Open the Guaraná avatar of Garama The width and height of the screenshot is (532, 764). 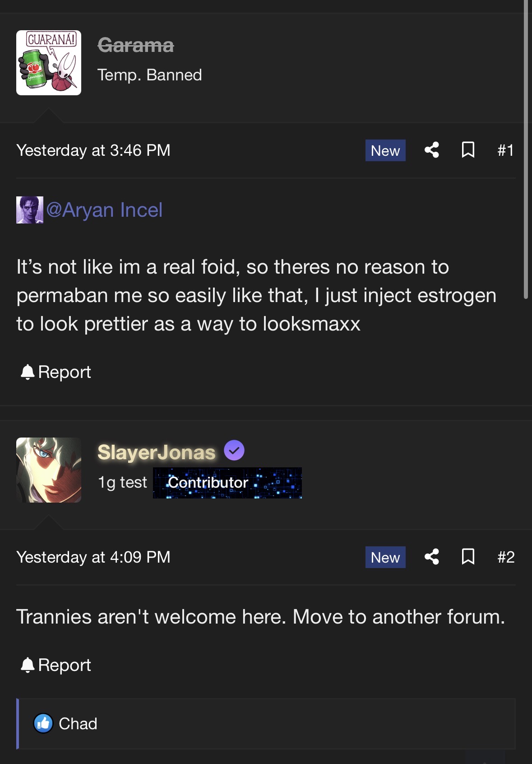click(x=49, y=63)
